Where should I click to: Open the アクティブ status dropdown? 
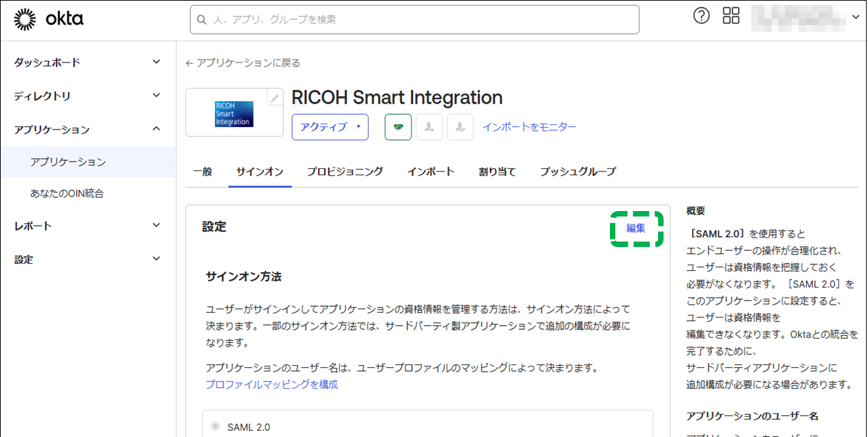[330, 127]
